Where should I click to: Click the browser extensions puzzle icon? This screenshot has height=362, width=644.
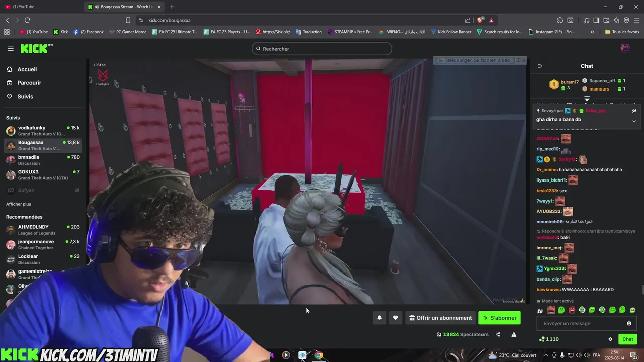560,20
